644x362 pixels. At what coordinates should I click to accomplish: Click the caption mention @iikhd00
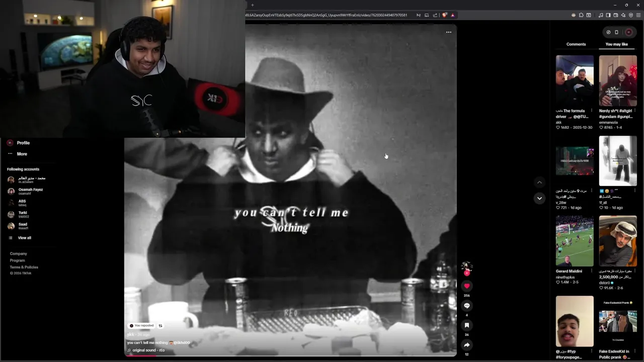point(182,343)
